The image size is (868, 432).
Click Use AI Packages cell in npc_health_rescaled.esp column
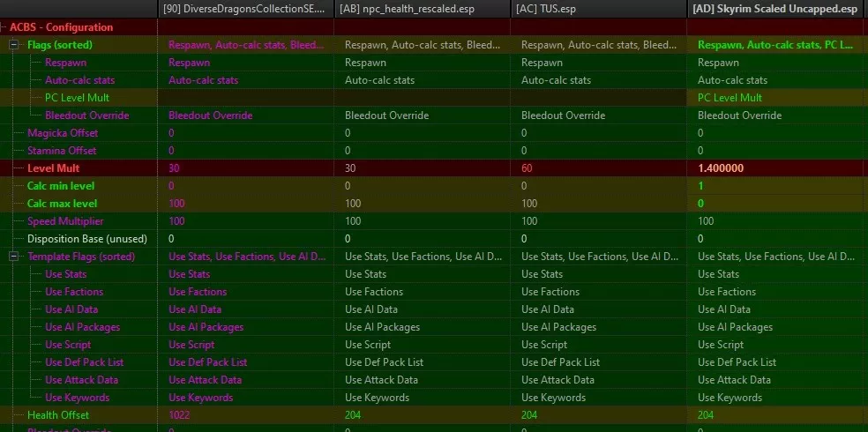(x=383, y=327)
